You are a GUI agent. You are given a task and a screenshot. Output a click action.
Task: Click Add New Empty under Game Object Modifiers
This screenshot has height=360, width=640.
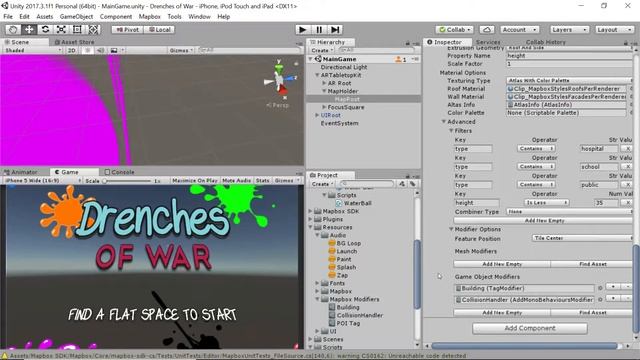[502, 312]
